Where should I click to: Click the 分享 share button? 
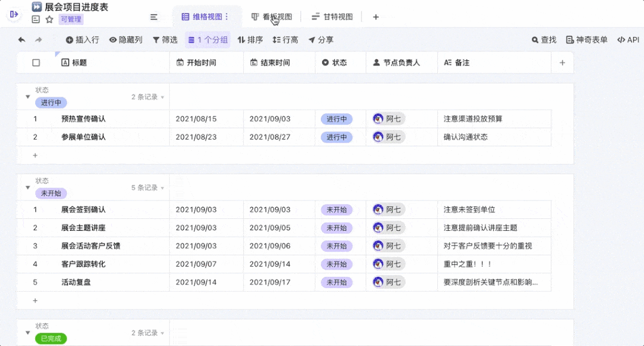[x=321, y=40]
